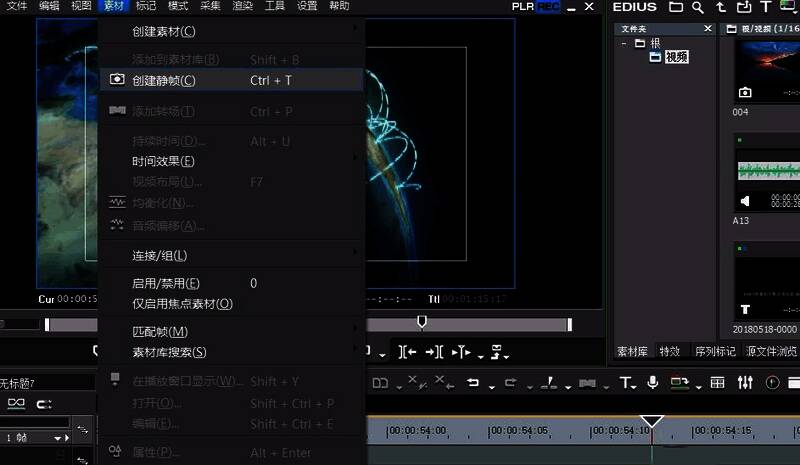Viewport: 800px width, 465px height.
Task: Click the voice-over microphone icon
Action: pyautogui.click(x=653, y=382)
